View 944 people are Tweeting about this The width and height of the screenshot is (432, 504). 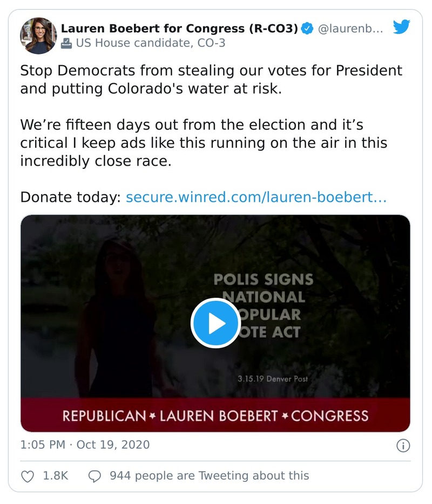209,476
